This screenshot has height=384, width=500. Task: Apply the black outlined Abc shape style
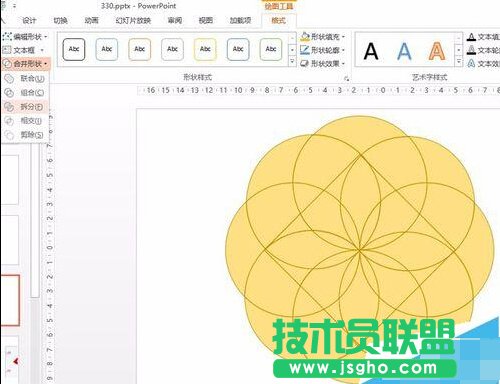tap(74, 49)
